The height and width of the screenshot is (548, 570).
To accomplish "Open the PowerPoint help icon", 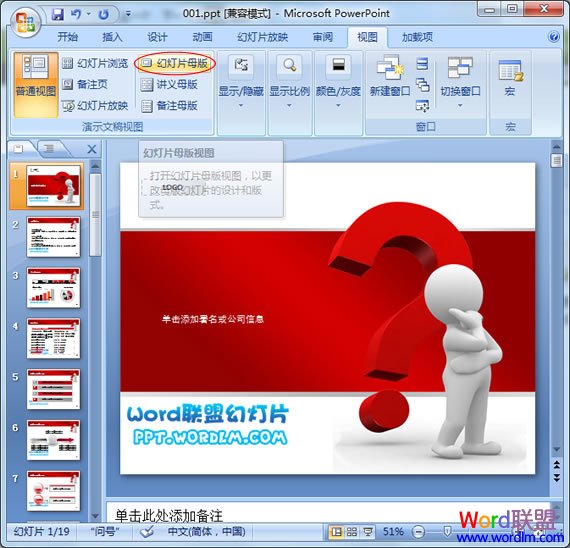I will (554, 37).
